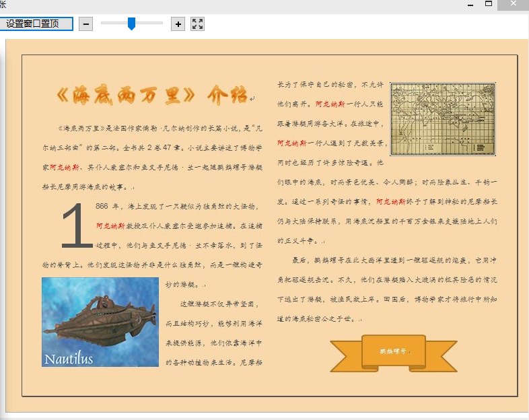529x420 pixels.
Task: Minimize the viewer window
Action: click(x=470, y=4)
